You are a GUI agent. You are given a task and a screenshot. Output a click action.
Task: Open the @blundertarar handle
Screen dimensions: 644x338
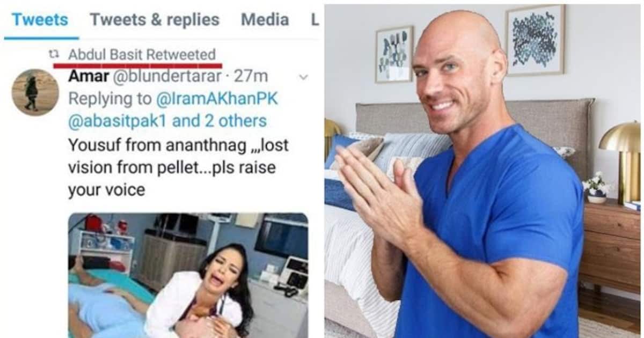tap(166, 76)
